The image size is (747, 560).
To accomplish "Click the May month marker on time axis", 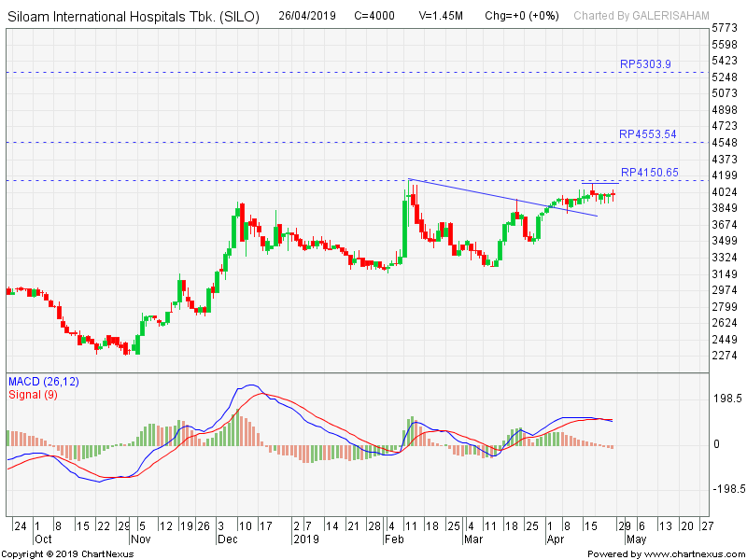I will pos(636,539).
